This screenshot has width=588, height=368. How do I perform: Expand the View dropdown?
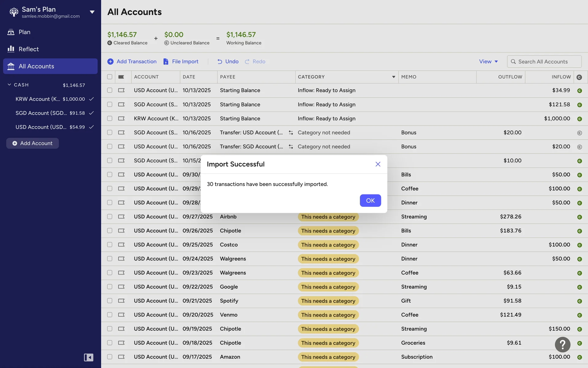click(x=488, y=62)
